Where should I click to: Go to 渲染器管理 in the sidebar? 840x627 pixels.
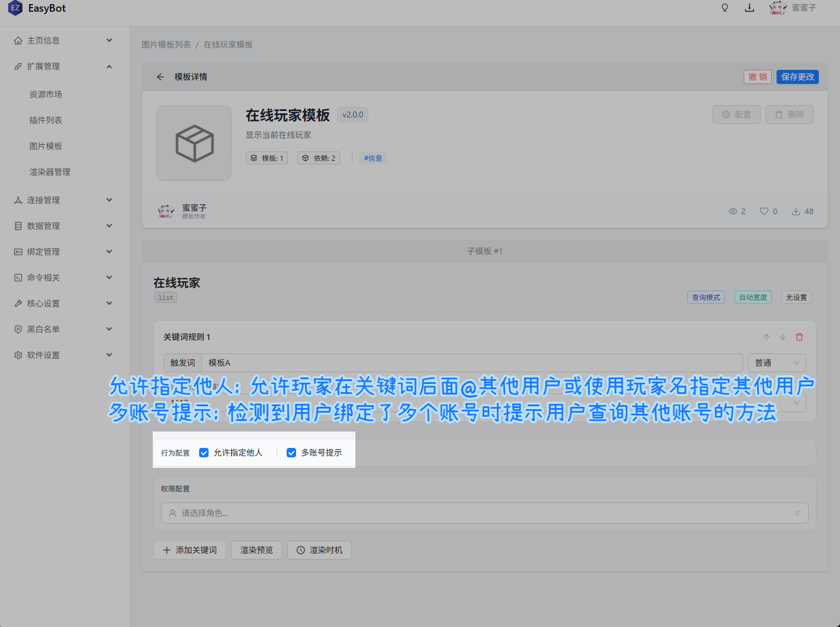pyautogui.click(x=50, y=172)
